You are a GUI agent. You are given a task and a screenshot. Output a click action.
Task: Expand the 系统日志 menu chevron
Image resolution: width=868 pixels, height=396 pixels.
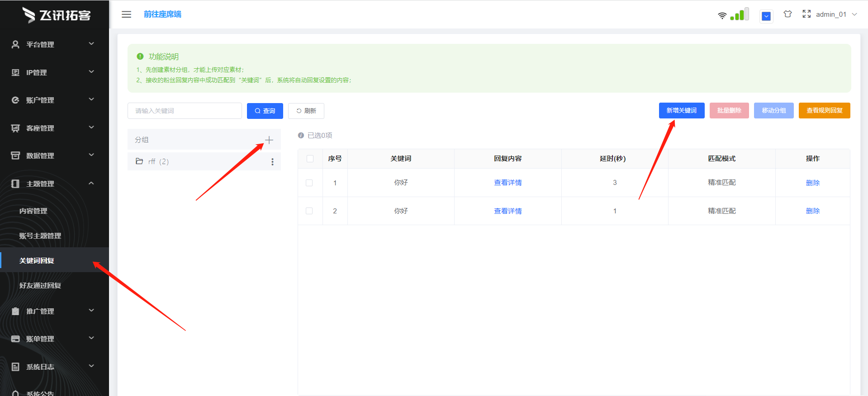click(x=91, y=366)
